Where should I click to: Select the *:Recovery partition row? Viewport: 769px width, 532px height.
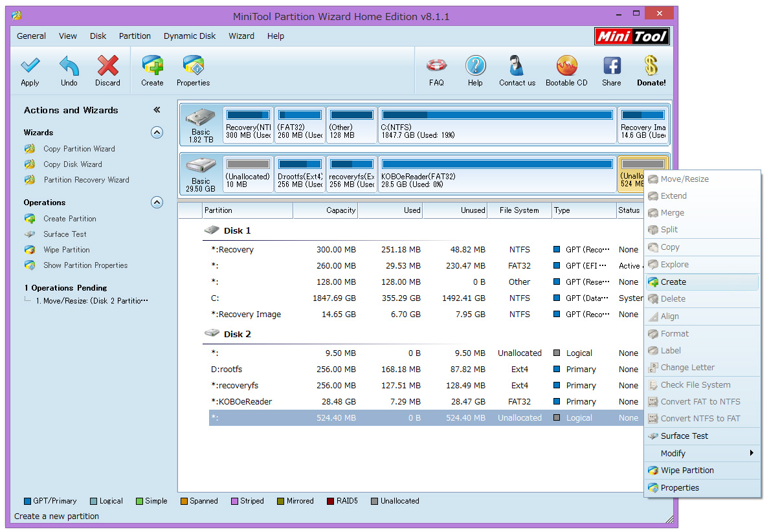[426, 250]
